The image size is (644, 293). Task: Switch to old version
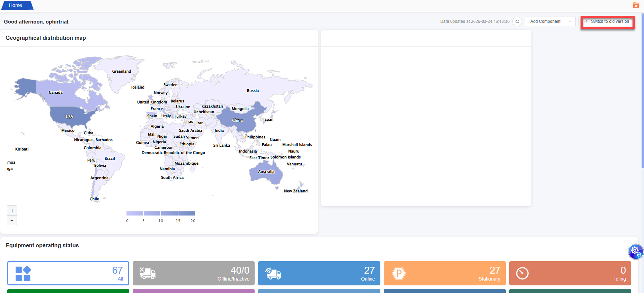(x=607, y=21)
